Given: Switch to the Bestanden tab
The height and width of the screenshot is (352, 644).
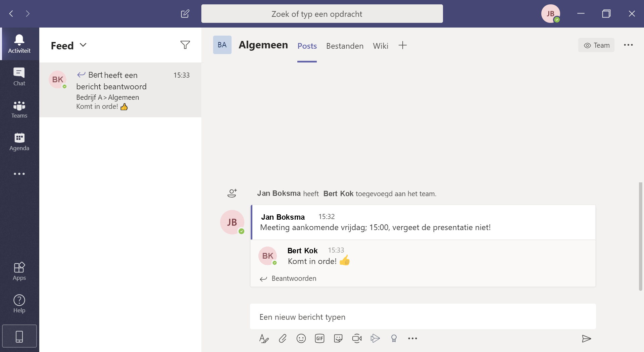Looking at the screenshot, I should pyautogui.click(x=345, y=46).
